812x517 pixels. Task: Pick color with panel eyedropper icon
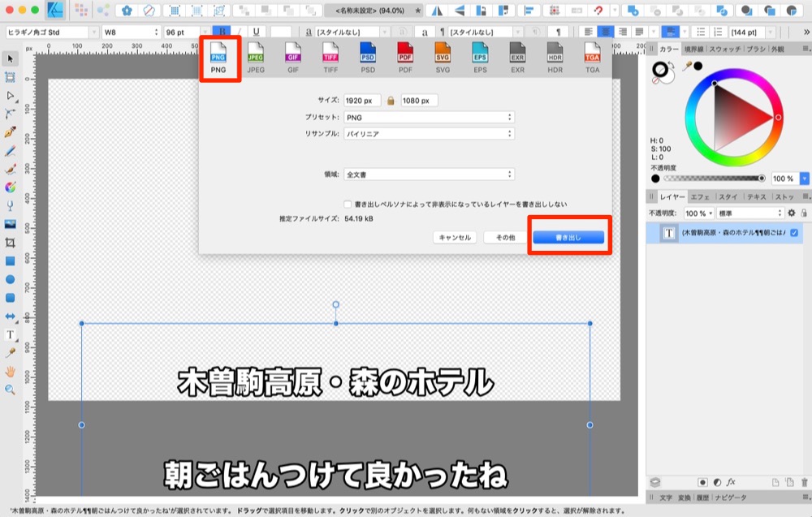tap(689, 66)
